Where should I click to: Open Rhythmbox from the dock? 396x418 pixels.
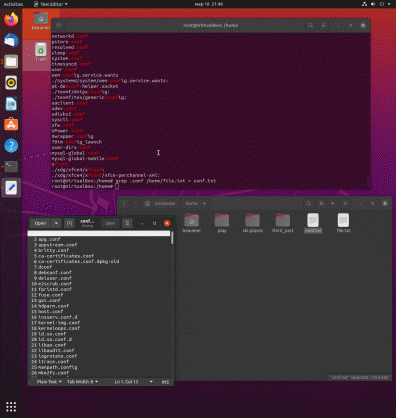pyautogui.click(x=11, y=82)
